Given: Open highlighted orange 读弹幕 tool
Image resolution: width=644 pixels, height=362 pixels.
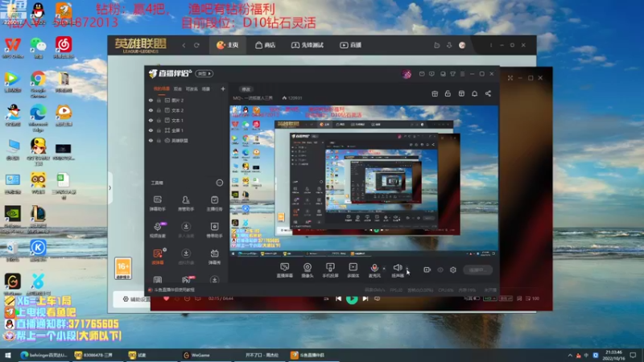Looking at the screenshot, I should pos(158,257).
